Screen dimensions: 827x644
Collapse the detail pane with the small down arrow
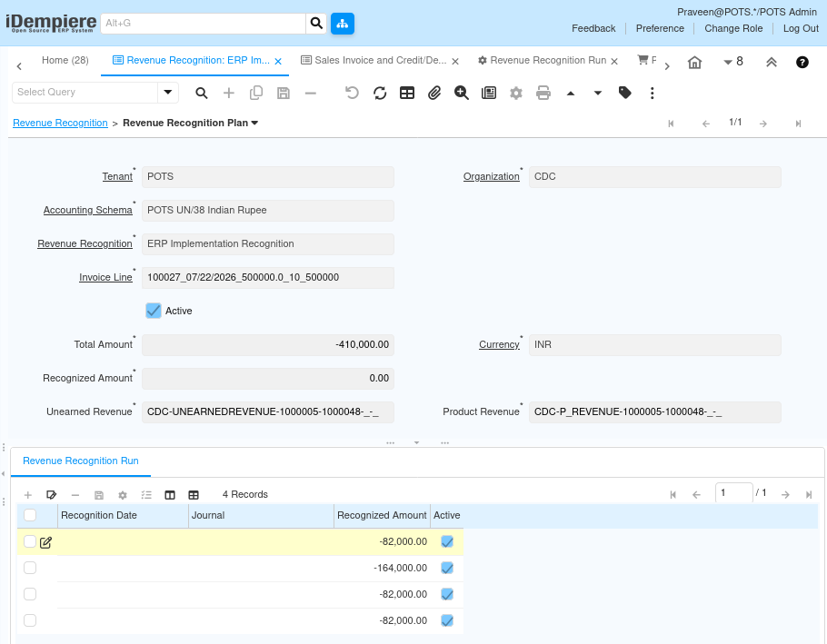pos(416,442)
